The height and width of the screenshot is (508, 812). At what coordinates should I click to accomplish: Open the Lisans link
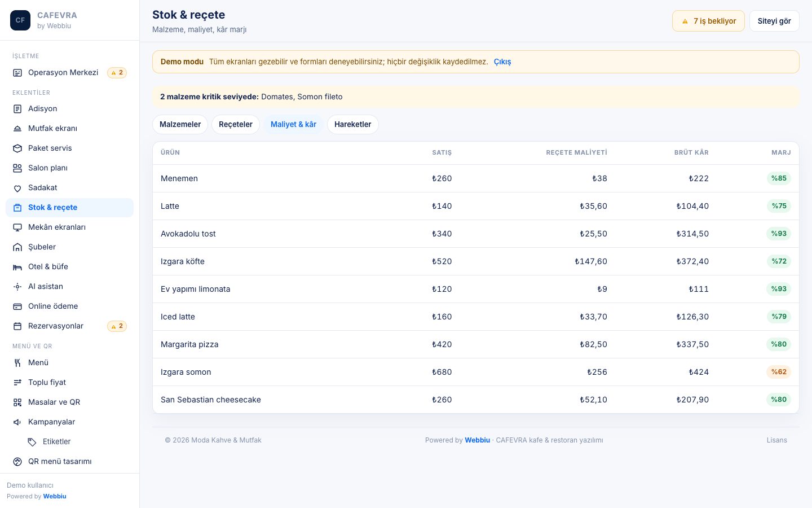pos(776,440)
